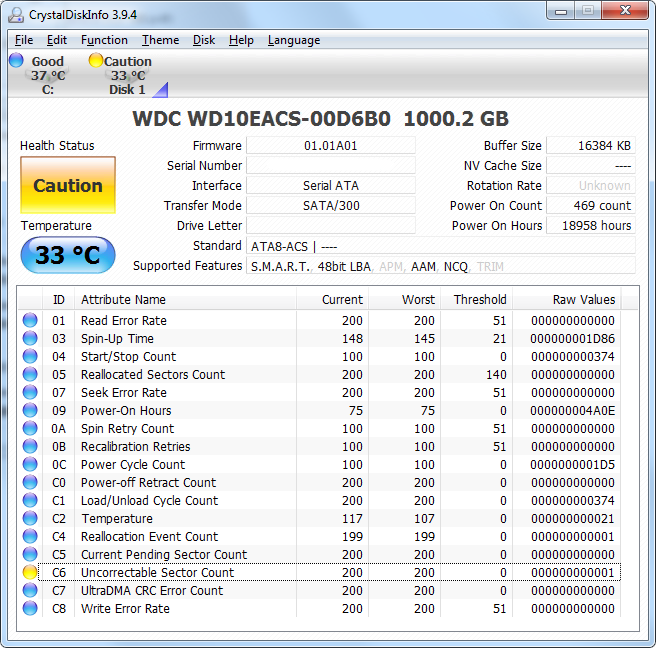
Task: Open the File menu
Action: 24,40
